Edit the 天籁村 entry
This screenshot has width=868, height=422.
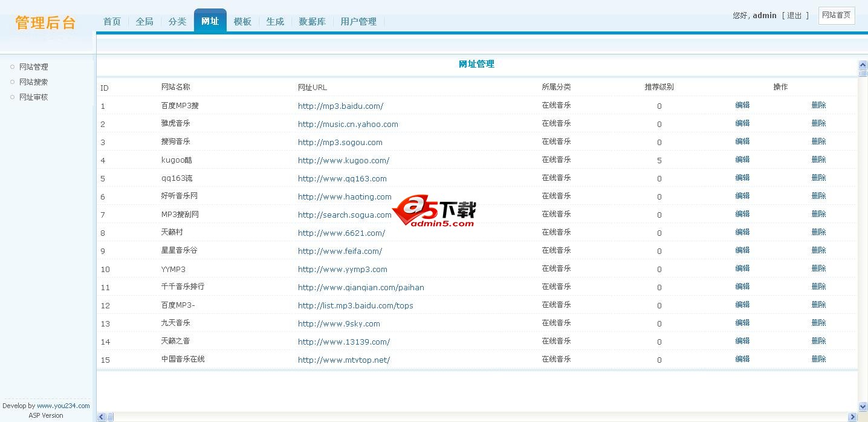pyautogui.click(x=742, y=232)
